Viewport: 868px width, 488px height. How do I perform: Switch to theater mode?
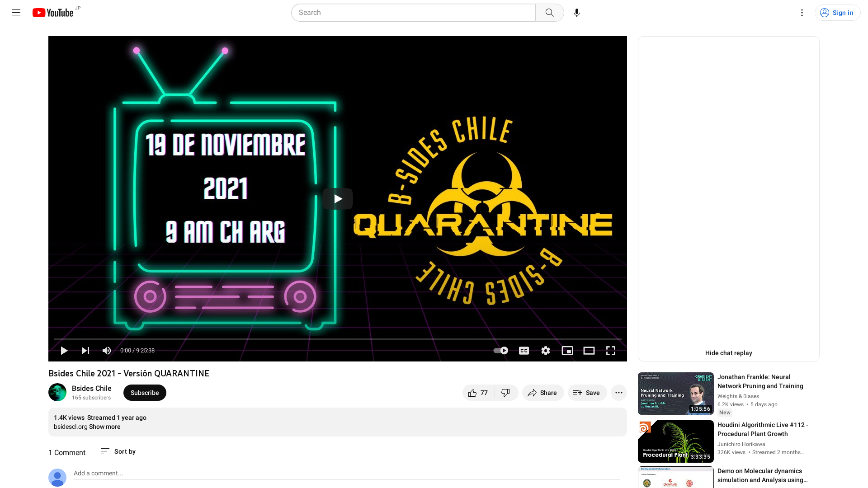pos(589,351)
